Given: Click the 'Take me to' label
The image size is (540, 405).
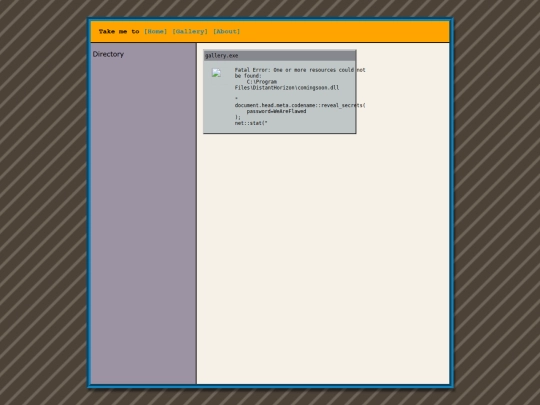Looking at the screenshot, I should (119, 31).
